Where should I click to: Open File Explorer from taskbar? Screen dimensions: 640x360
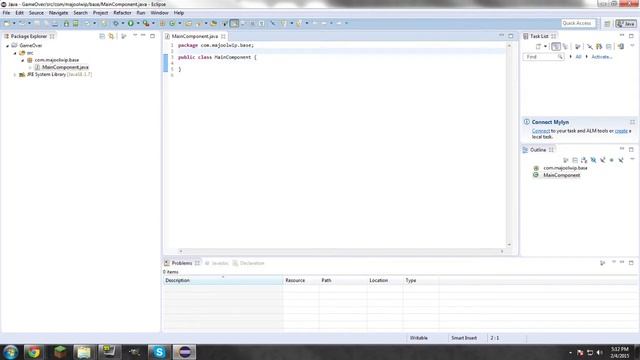pos(84,352)
